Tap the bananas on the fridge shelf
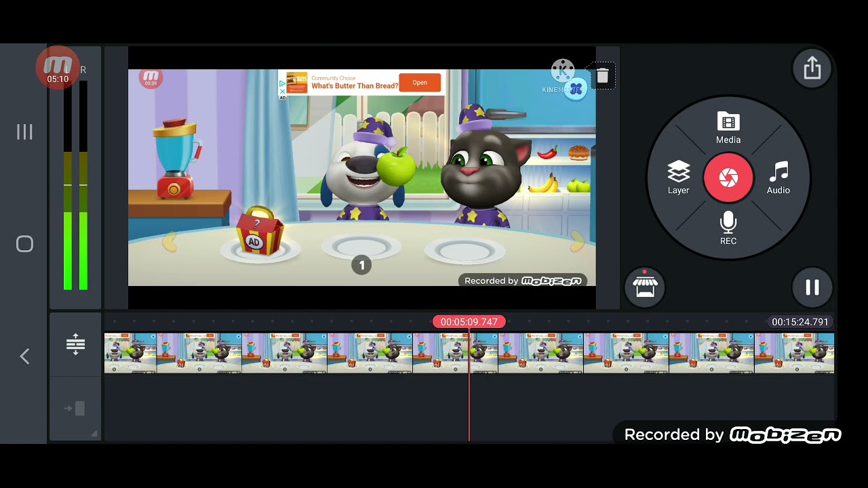Viewport: 868px width, 488px height. point(543,183)
